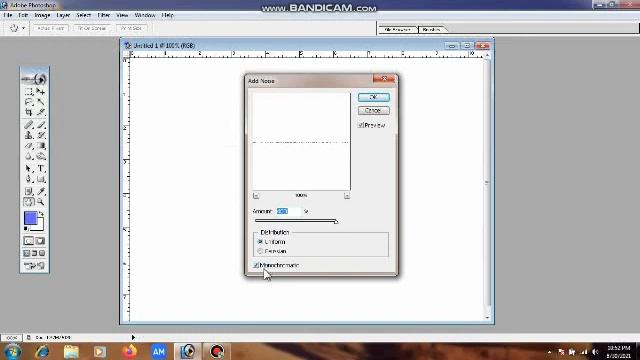Click the Fit On Screen button
Screen dimensions: 640x360
(92, 28)
